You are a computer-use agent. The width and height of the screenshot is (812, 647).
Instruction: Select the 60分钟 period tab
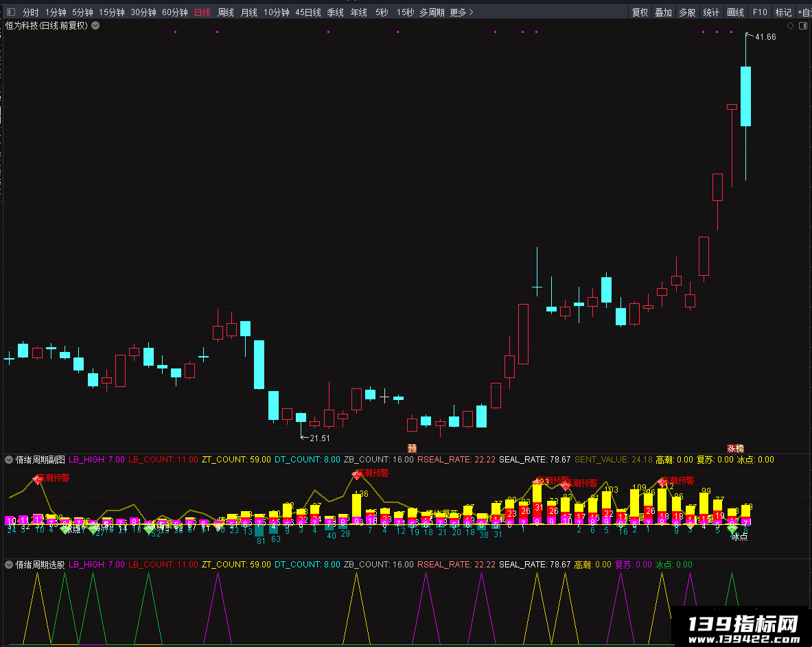(174, 12)
